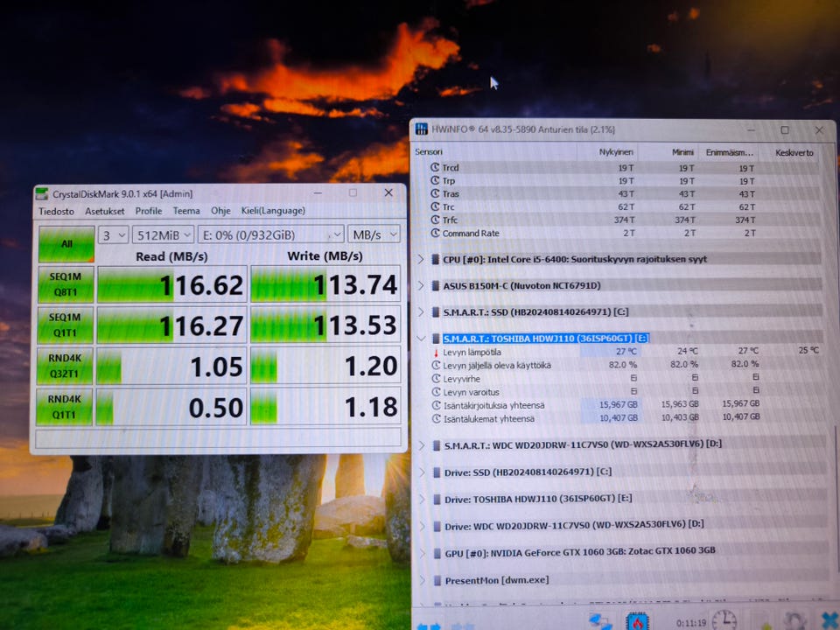This screenshot has height=630, width=840.
Task: Expand the PresentMon [dwm.exe] group
Action: click(x=422, y=580)
